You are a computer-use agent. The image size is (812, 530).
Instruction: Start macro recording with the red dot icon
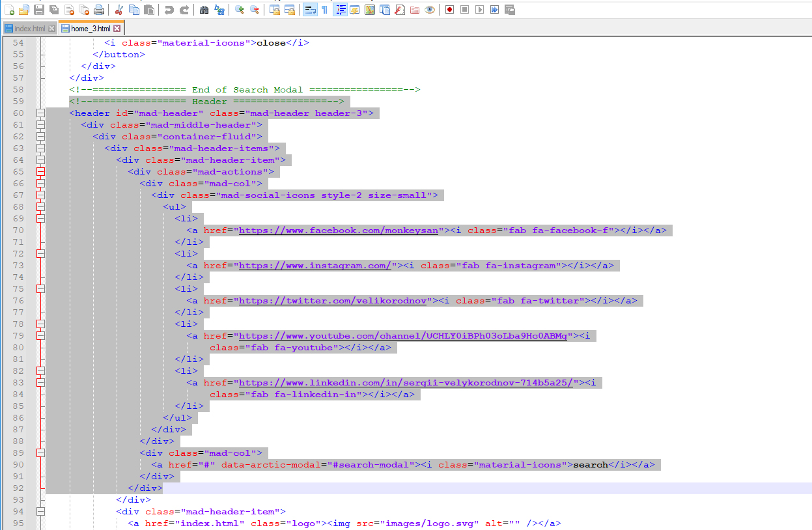click(x=449, y=10)
